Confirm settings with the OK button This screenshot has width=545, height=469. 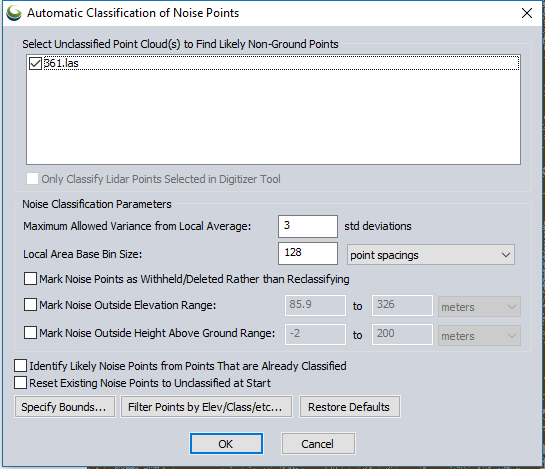pyautogui.click(x=226, y=444)
